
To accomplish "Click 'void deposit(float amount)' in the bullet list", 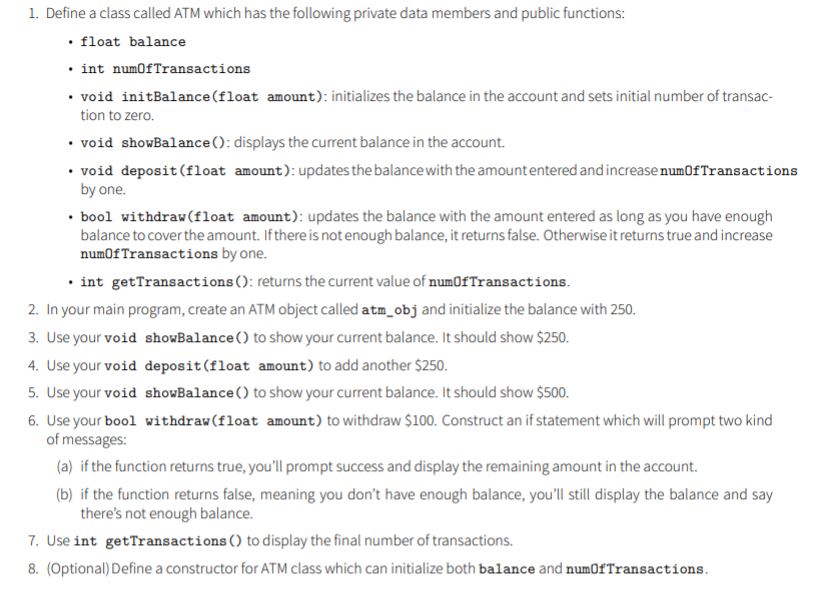I will (187, 171).
